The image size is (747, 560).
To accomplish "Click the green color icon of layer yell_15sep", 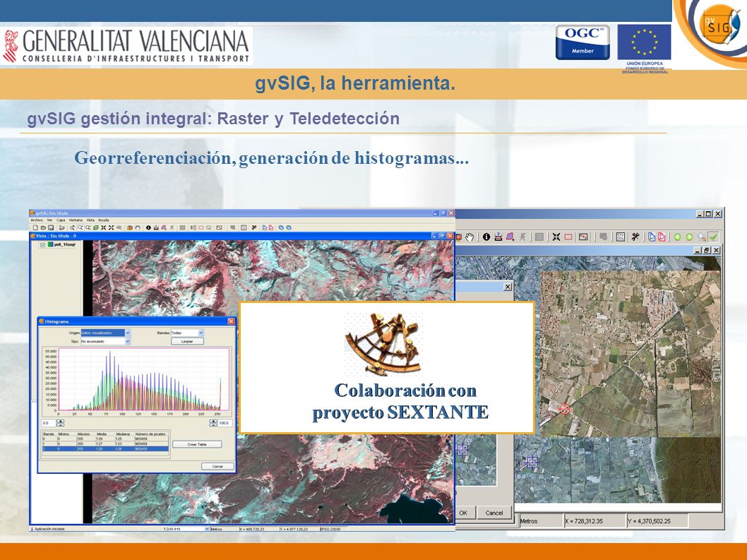I will coord(51,245).
